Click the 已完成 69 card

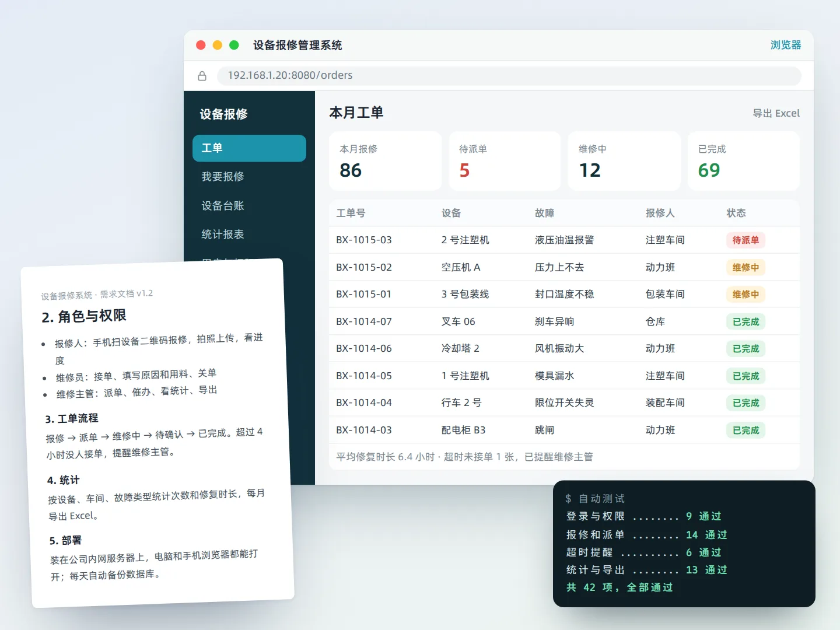point(744,161)
